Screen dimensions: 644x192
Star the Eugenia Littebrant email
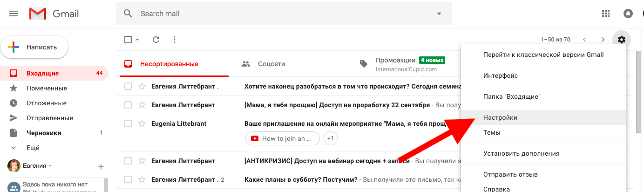[142, 123]
